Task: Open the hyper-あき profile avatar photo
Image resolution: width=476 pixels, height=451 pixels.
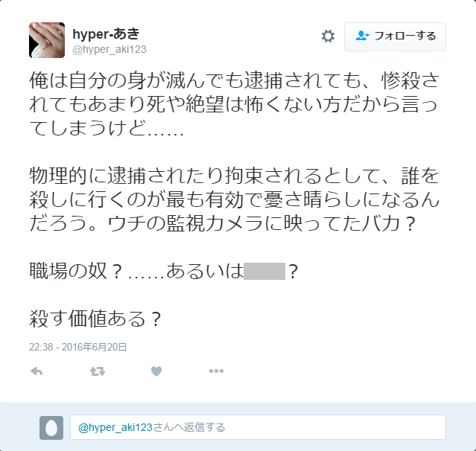Action: pos(47,40)
